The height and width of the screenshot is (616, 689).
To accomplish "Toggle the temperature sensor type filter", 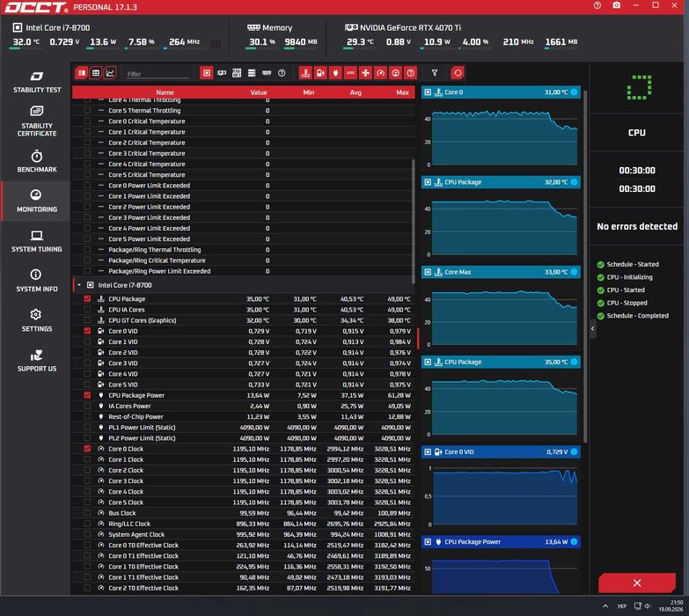I will [306, 73].
